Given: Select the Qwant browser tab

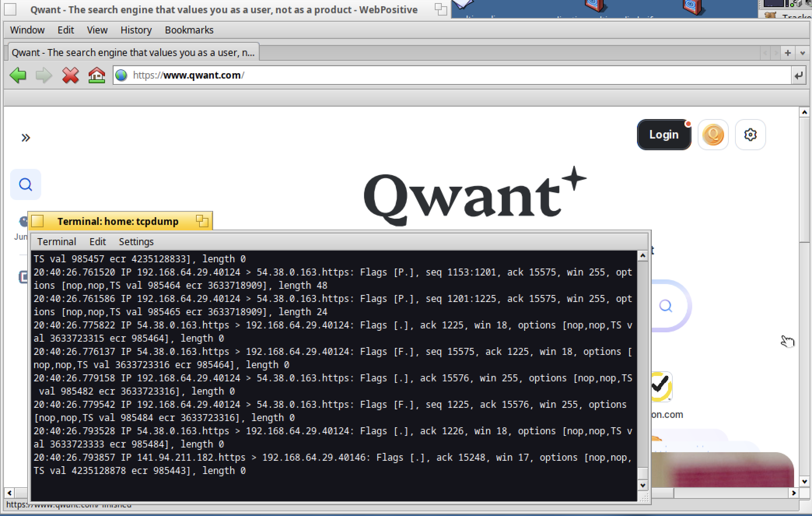Looking at the screenshot, I should coord(133,53).
